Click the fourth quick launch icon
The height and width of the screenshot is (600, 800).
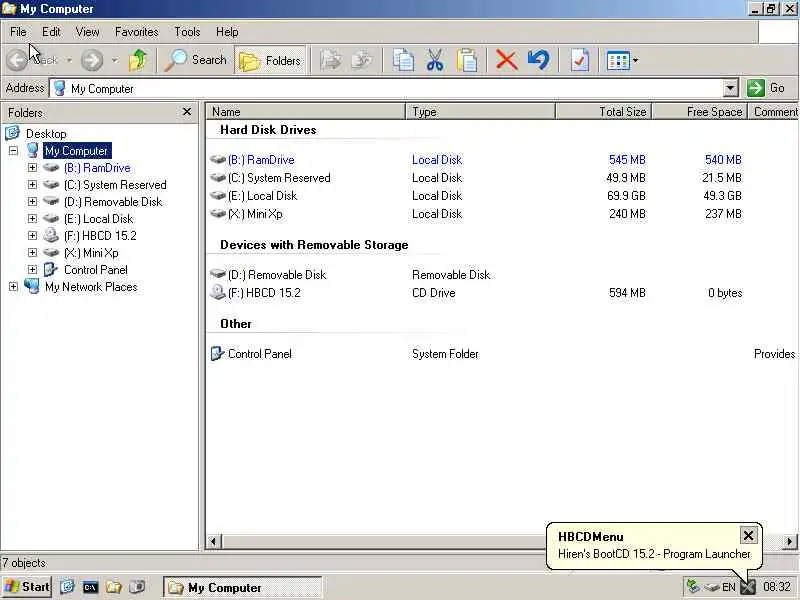click(137, 587)
